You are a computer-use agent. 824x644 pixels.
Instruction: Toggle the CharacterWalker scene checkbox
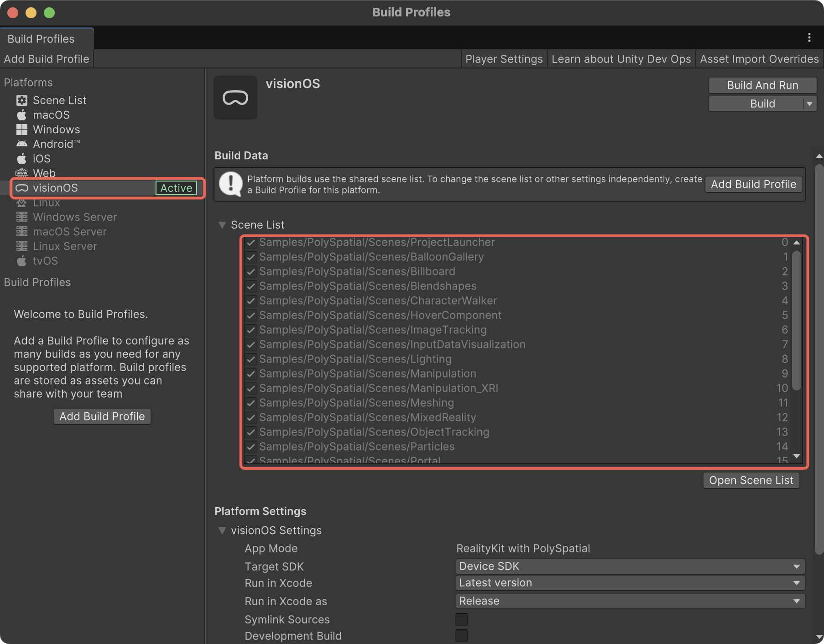pos(250,301)
